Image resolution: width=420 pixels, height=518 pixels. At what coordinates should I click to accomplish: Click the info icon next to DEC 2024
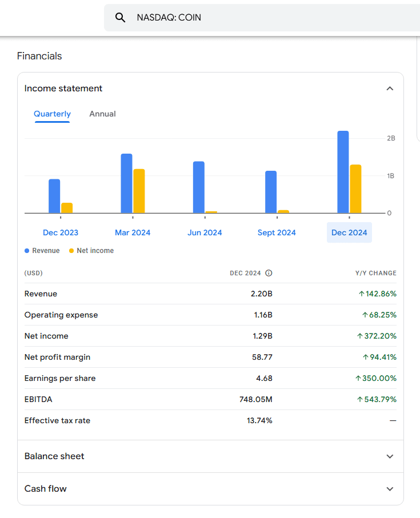coord(269,273)
